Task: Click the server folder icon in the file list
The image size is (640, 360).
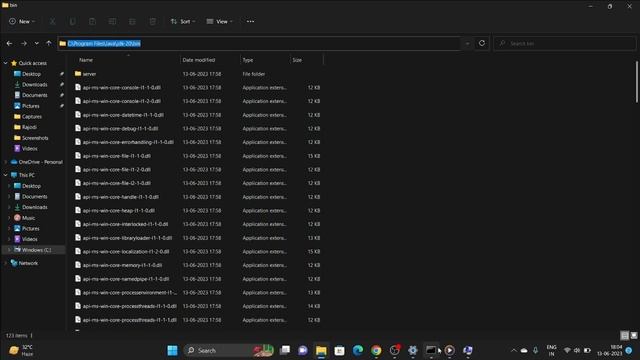Action: (78, 74)
